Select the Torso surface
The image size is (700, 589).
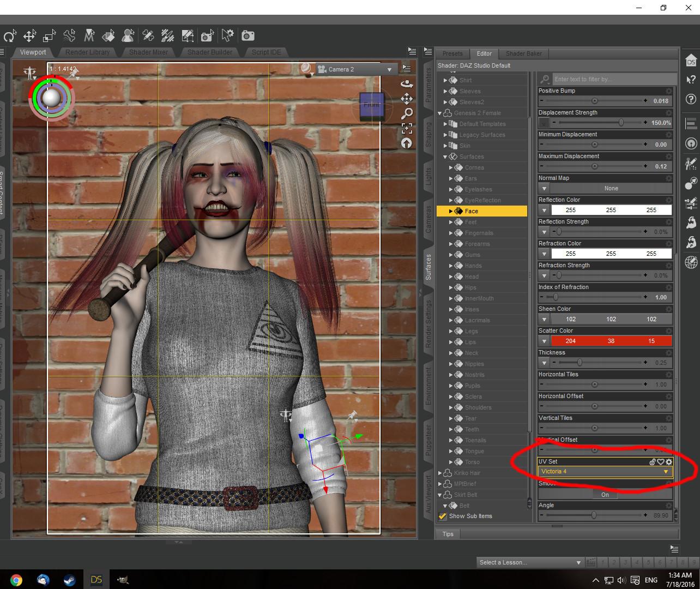click(472, 462)
